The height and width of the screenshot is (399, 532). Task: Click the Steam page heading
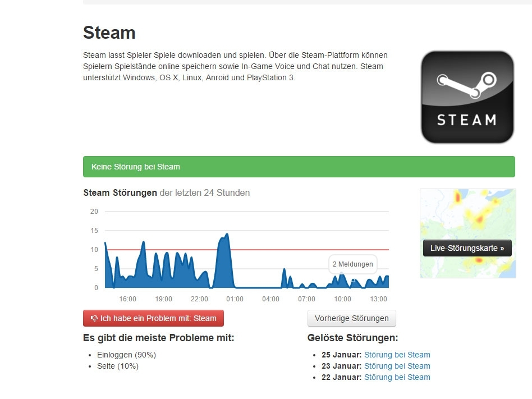pos(109,33)
